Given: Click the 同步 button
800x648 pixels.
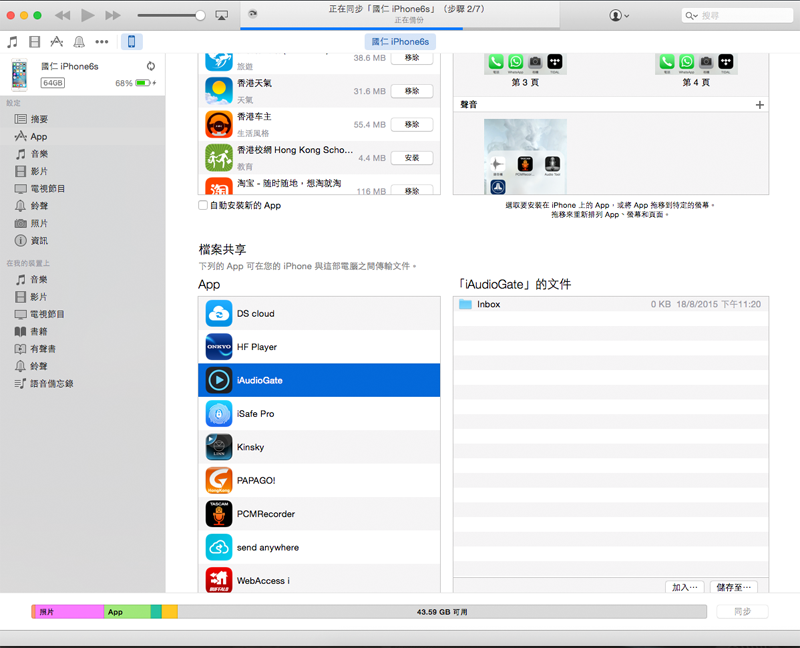Looking at the screenshot, I should point(742,611).
